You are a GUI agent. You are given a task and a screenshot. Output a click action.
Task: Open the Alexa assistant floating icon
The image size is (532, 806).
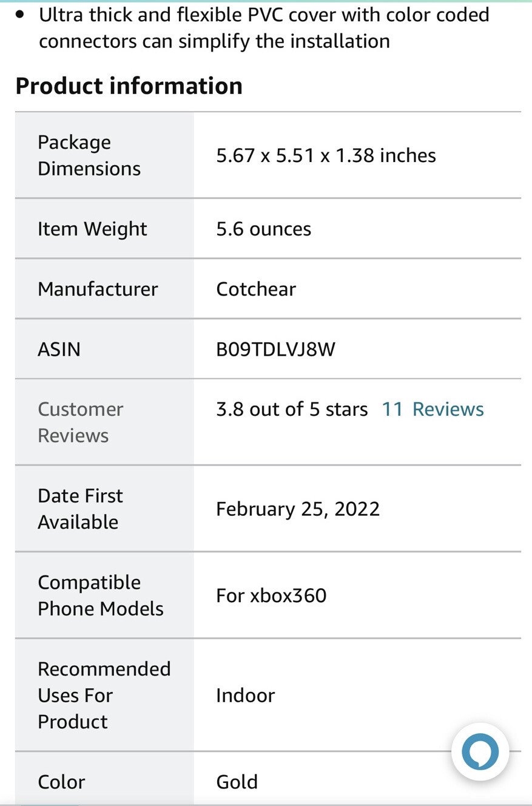click(480, 751)
